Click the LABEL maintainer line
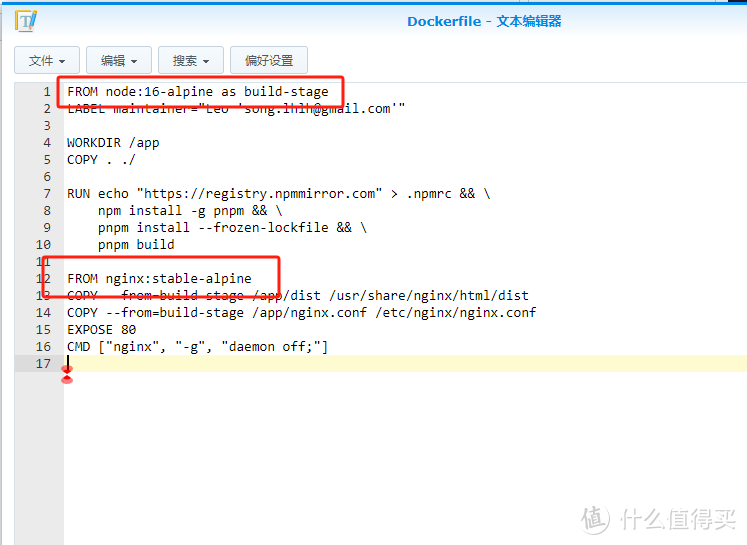This screenshot has width=747, height=545. click(236, 109)
